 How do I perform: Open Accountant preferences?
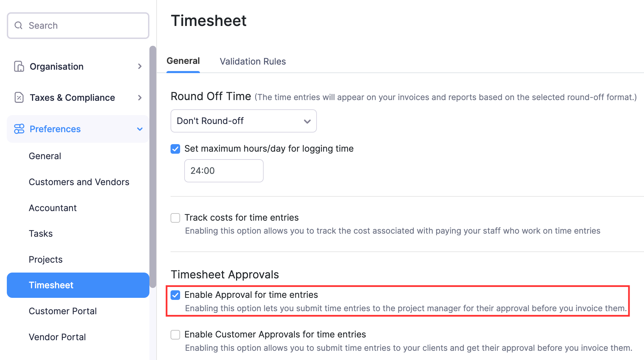point(53,208)
